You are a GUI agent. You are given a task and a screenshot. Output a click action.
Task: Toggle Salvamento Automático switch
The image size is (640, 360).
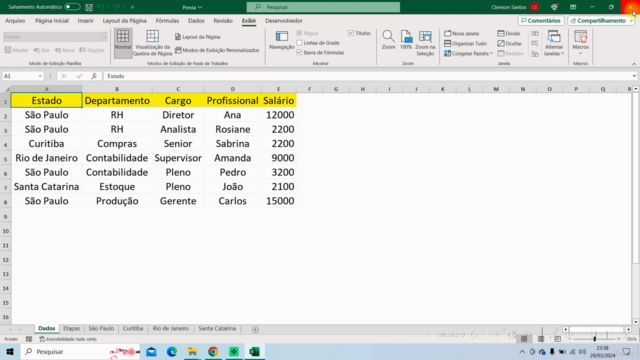tap(72, 7)
